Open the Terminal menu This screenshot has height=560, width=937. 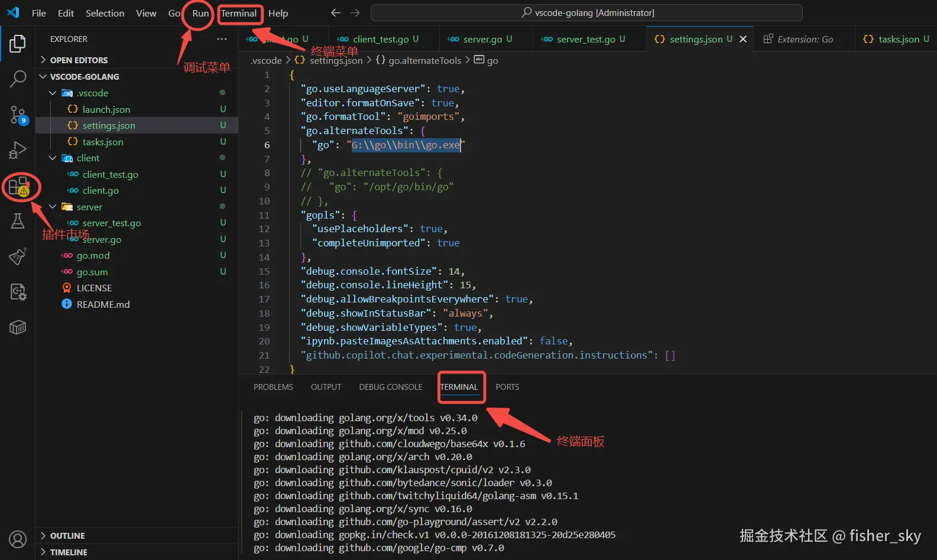pos(239,13)
